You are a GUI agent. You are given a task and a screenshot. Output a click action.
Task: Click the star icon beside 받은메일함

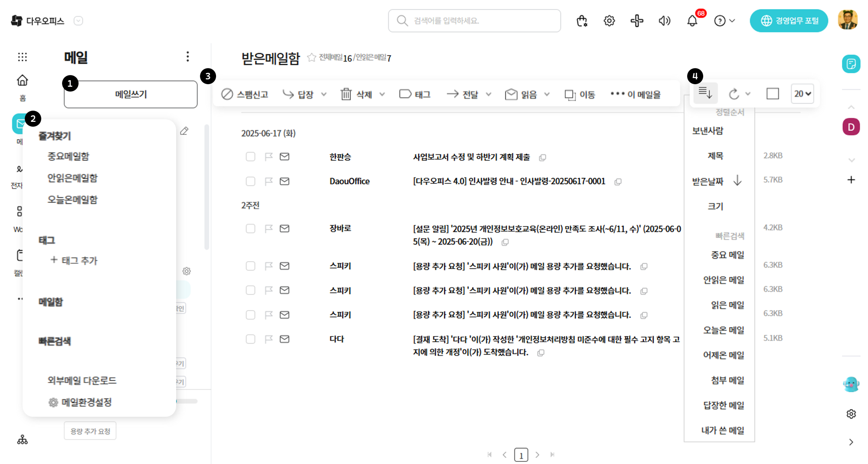click(311, 58)
